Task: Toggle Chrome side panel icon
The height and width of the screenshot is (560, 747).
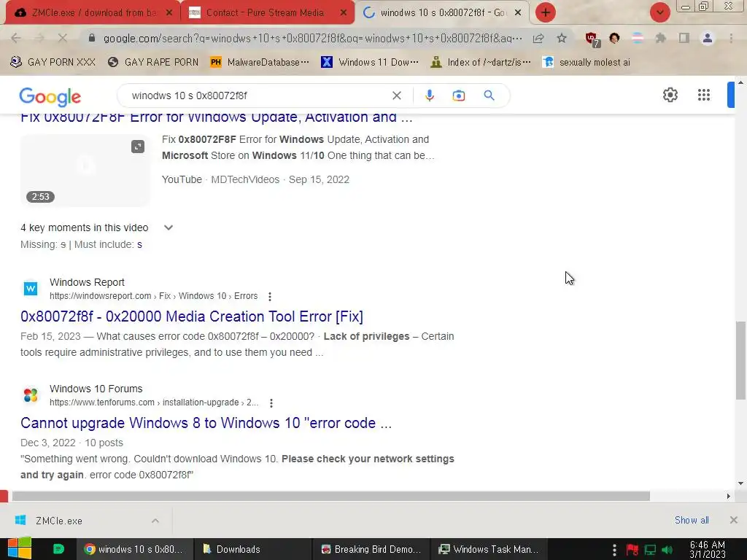Action: pos(684,38)
